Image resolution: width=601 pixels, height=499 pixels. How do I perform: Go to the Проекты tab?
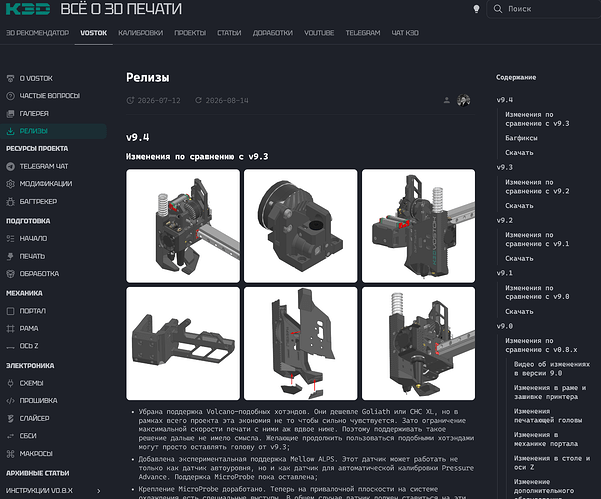pyautogui.click(x=190, y=33)
